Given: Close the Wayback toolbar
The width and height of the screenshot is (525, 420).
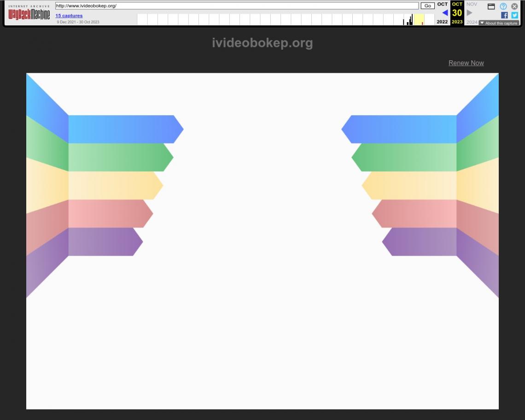Looking at the screenshot, I should [x=514, y=6].
